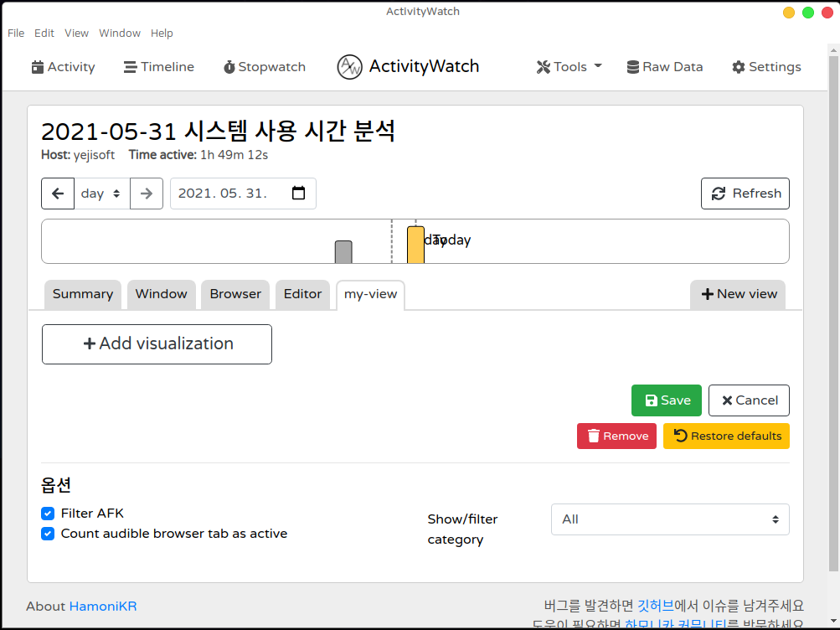This screenshot has height=630, width=840.
Task: Switch to the Browser tab
Action: pos(235,294)
